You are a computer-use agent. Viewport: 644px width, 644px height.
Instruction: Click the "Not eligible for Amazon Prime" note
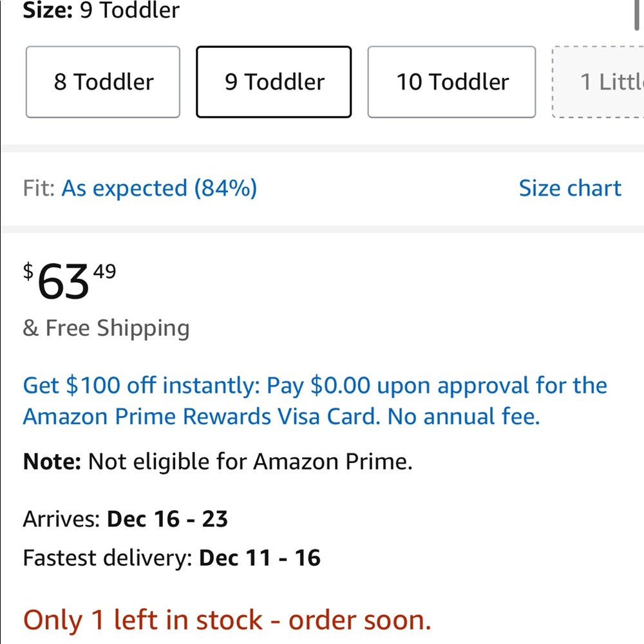[x=250, y=461]
